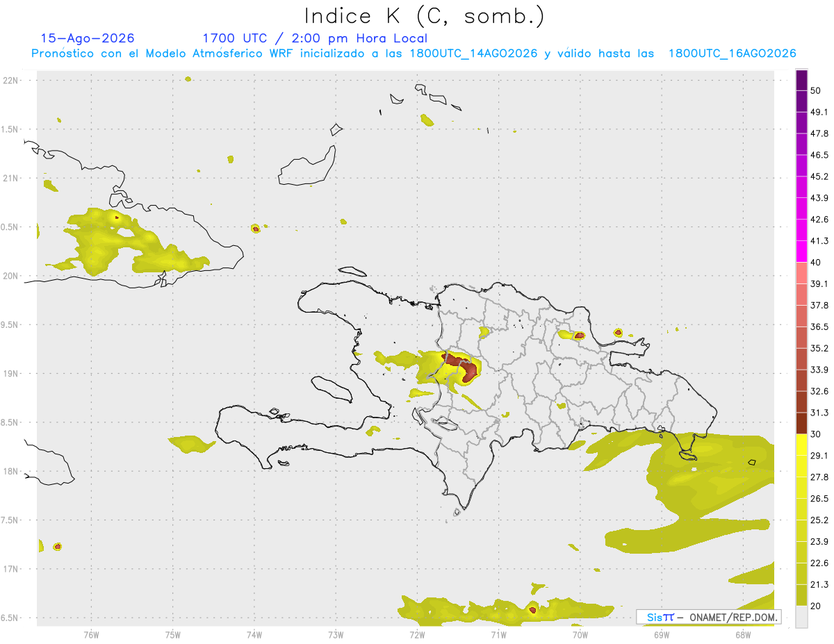Select the "47.8" legend value
The height and width of the screenshot is (644, 834).
[x=819, y=133]
